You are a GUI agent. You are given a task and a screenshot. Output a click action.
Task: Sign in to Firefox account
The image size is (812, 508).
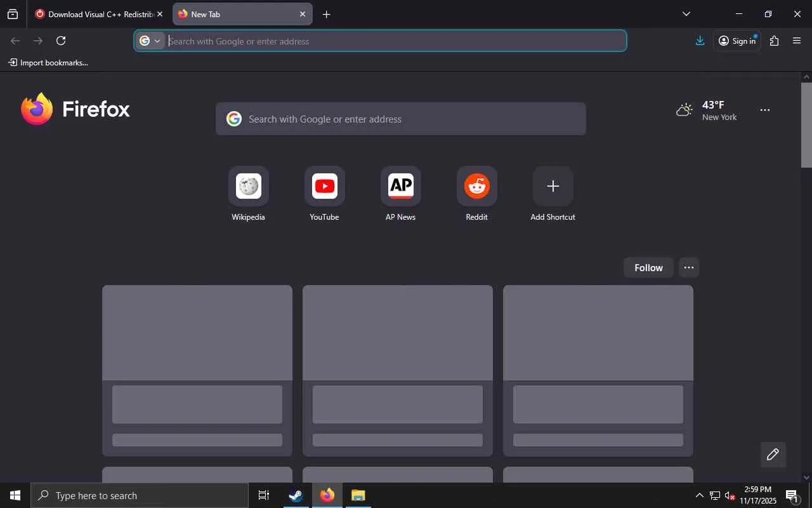[737, 41]
